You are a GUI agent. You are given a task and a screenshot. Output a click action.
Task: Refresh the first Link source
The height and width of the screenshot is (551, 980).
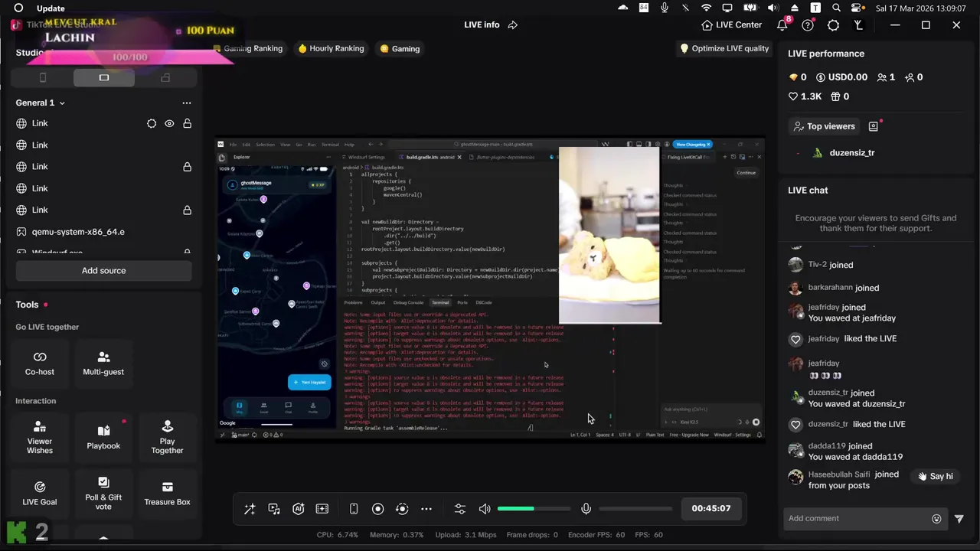pyautogui.click(x=152, y=123)
